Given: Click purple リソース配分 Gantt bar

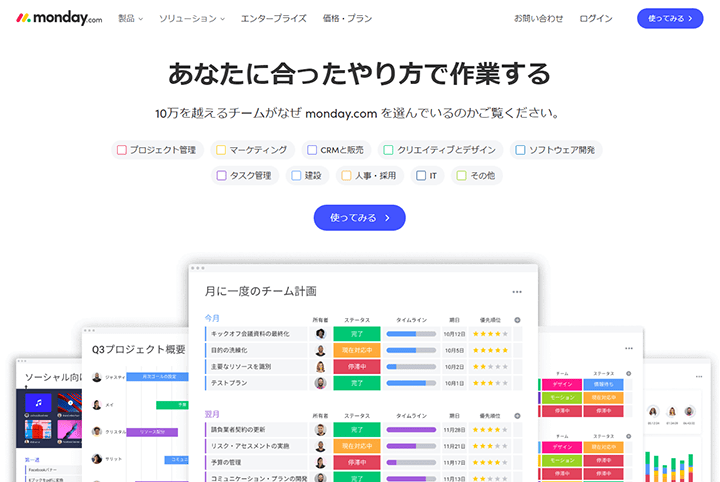Looking at the screenshot, I should point(152,432).
